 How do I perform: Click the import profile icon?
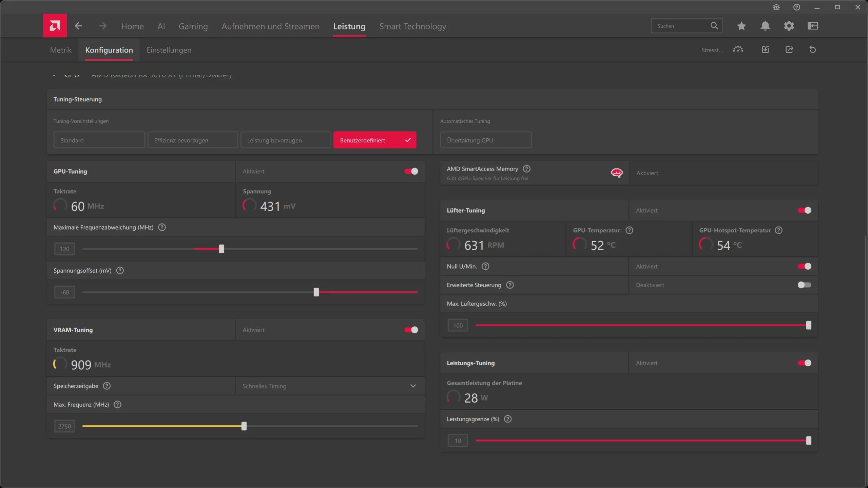765,50
